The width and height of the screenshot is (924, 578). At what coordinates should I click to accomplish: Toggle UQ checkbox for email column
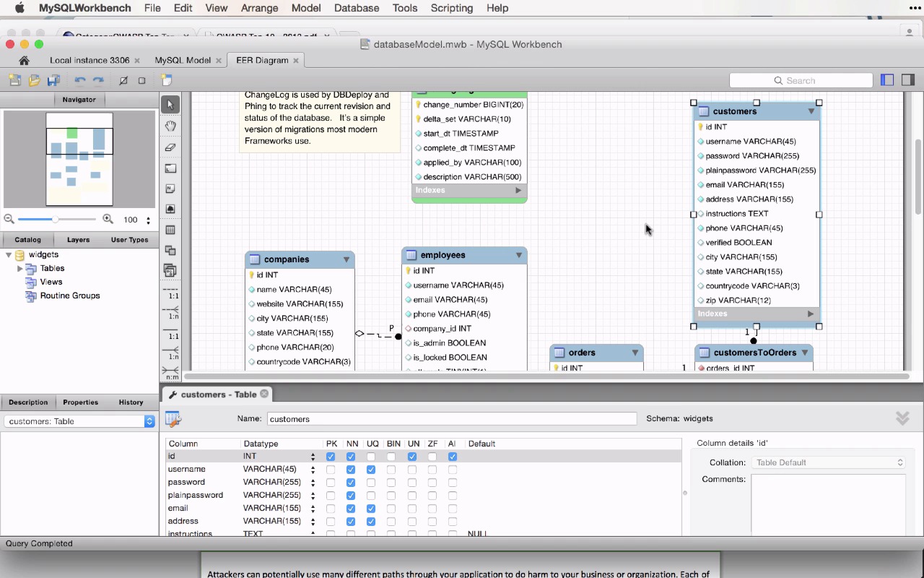[x=371, y=509]
